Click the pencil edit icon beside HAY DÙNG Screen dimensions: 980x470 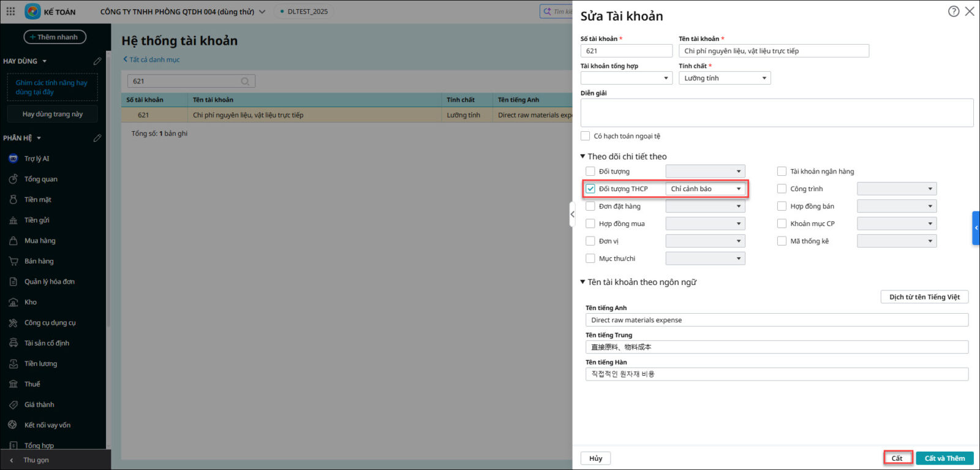[97, 61]
